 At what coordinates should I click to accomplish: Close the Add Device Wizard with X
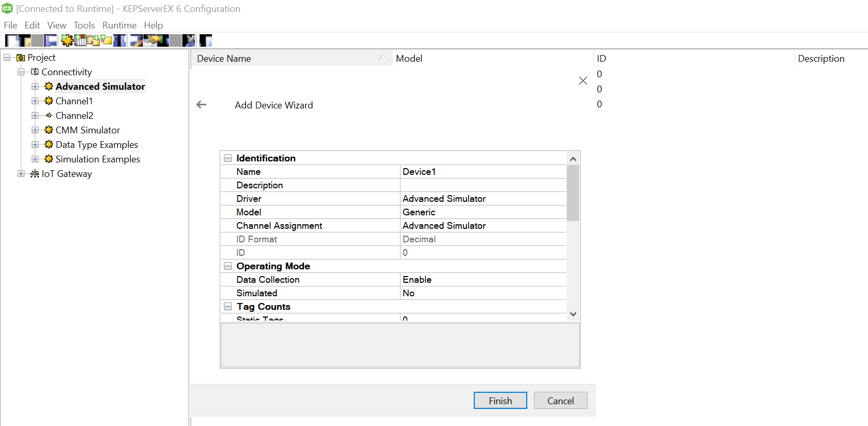[x=583, y=80]
